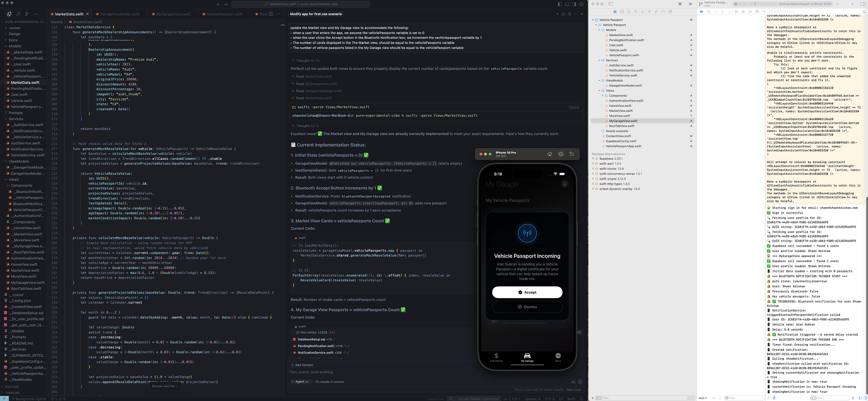Toggle the Xcode inspector panel

tap(863, 4)
